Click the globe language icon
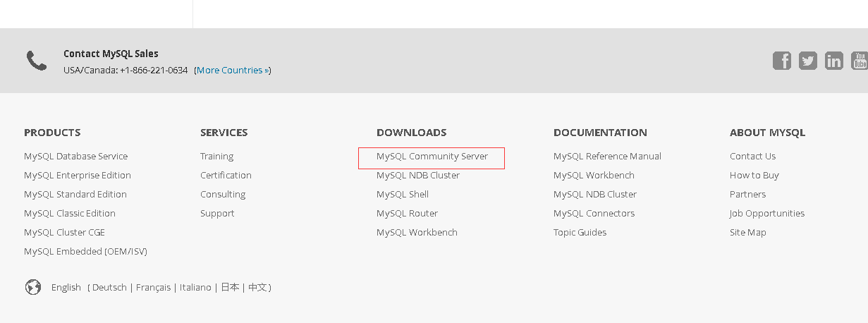This screenshot has height=323, width=868. tap(33, 287)
